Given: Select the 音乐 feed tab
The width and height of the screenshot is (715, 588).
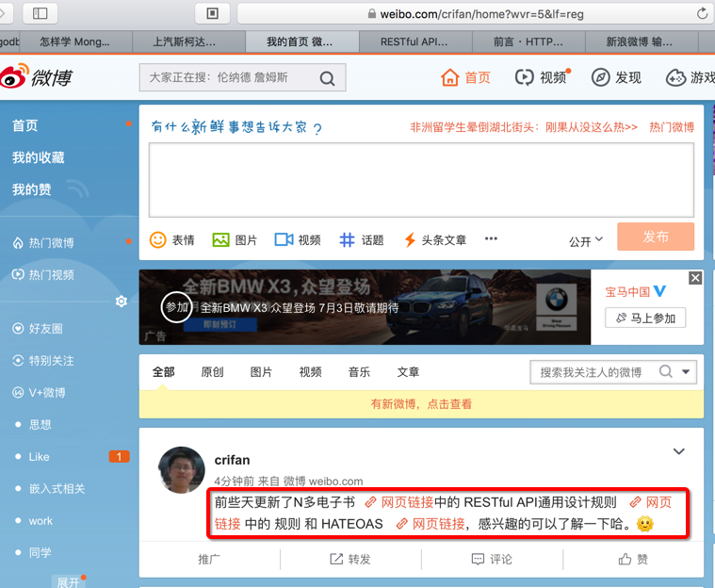Looking at the screenshot, I should point(359,372).
